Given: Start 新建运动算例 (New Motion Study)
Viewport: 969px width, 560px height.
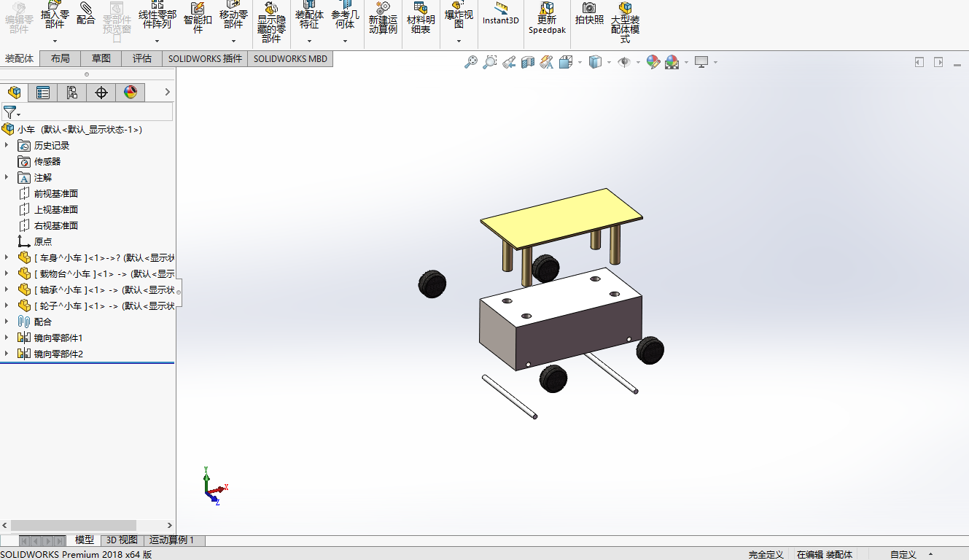Looking at the screenshot, I should (383, 17).
